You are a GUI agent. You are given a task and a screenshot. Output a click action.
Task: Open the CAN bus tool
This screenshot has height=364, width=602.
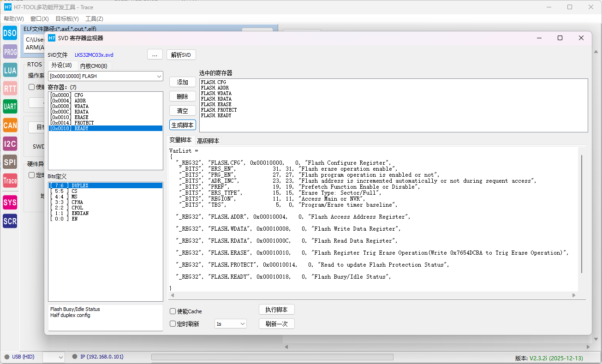(x=10, y=125)
